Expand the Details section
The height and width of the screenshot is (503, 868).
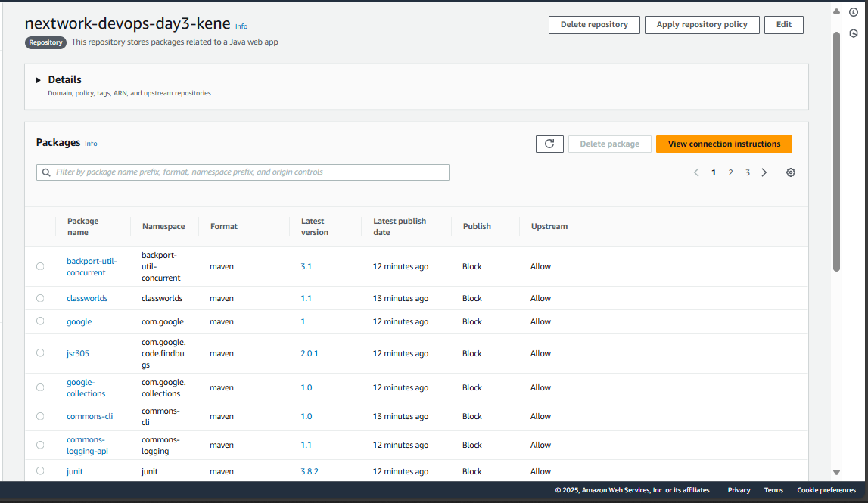pyautogui.click(x=38, y=80)
